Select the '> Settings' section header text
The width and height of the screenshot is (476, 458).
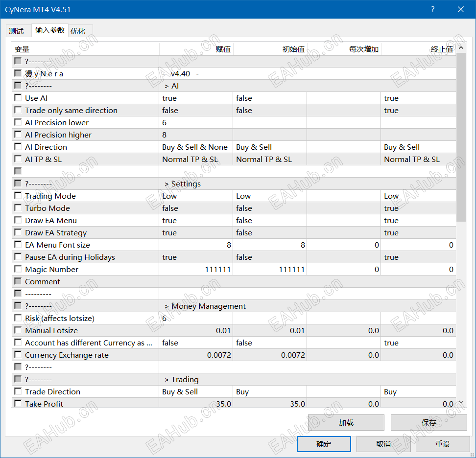pos(183,184)
